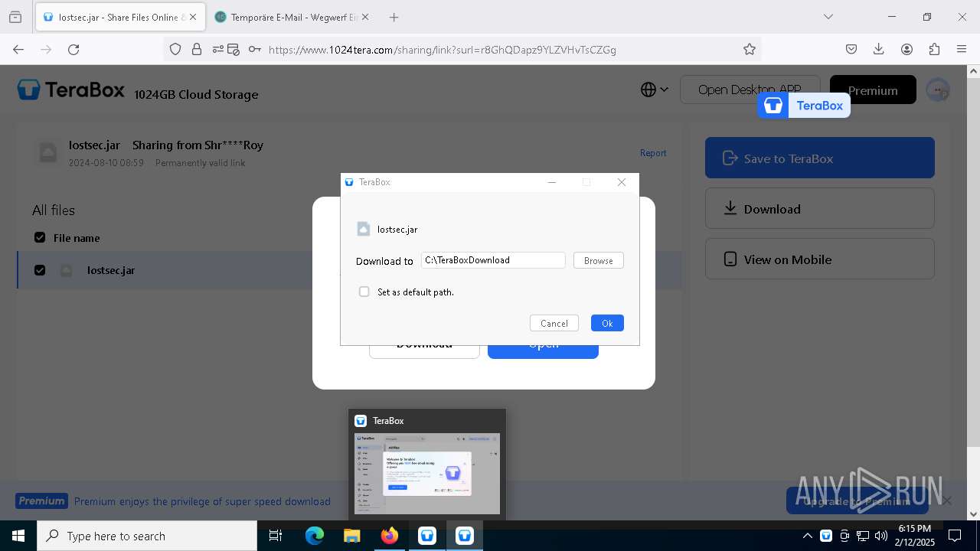The width and height of the screenshot is (980, 551).
Task: Click first TeraBox taskbar icon
Action: [427, 536]
